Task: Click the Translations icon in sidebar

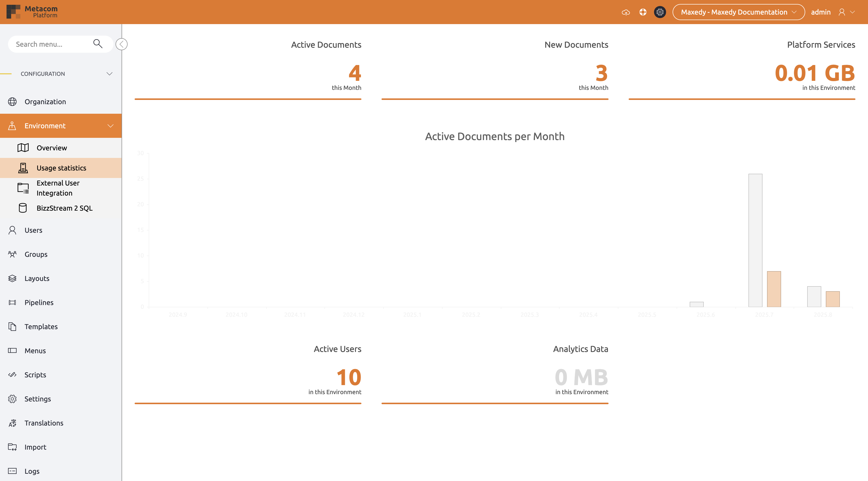Action: pos(13,423)
